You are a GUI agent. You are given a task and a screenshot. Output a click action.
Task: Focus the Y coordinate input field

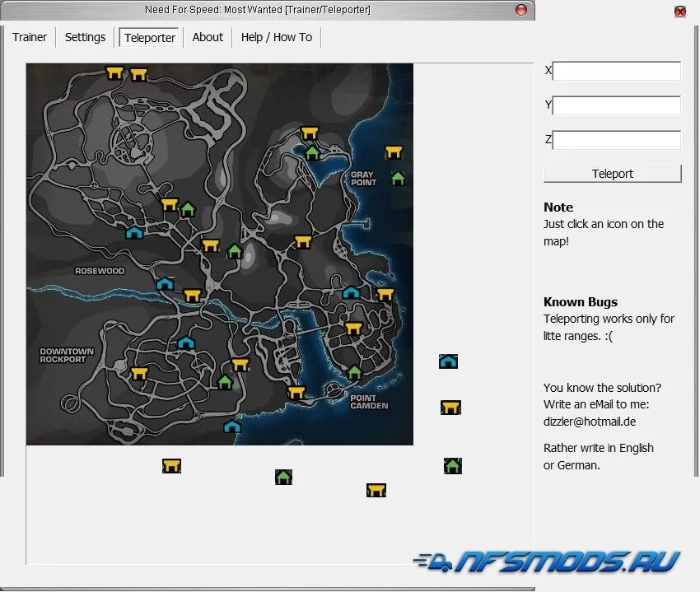[x=617, y=105]
